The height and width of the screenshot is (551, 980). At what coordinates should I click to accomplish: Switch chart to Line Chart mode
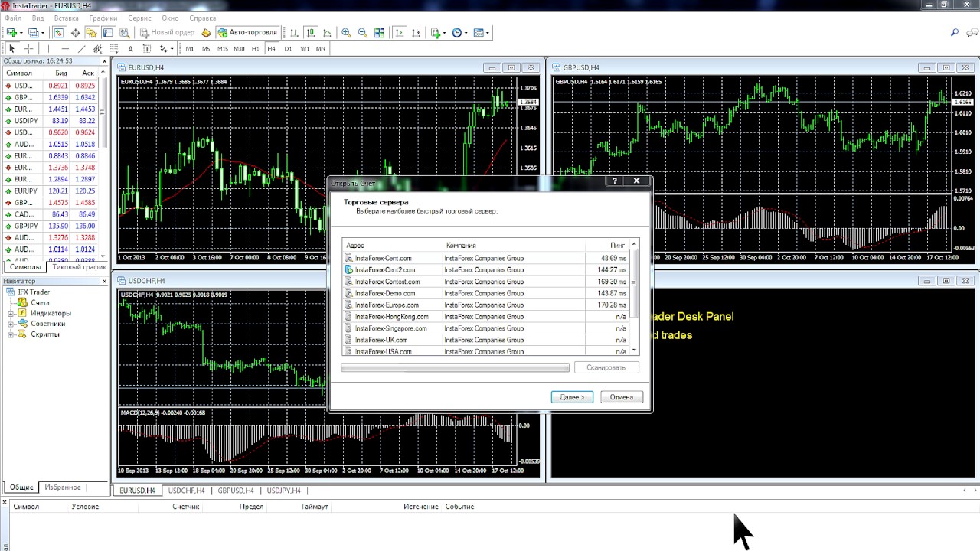pyautogui.click(x=328, y=33)
